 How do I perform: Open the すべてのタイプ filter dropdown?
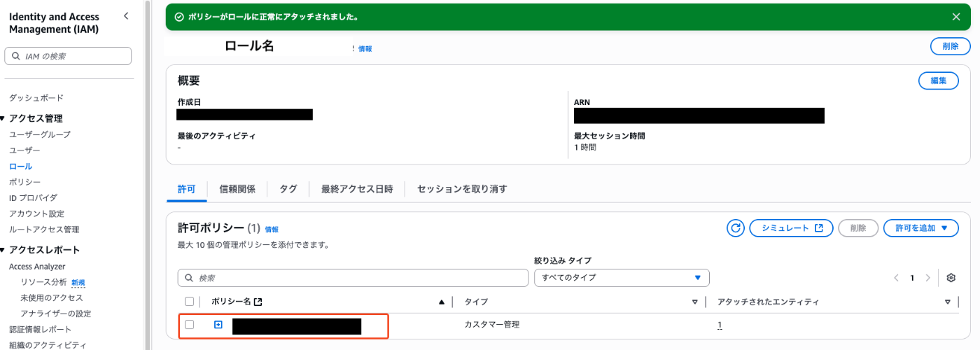tap(622, 278)
